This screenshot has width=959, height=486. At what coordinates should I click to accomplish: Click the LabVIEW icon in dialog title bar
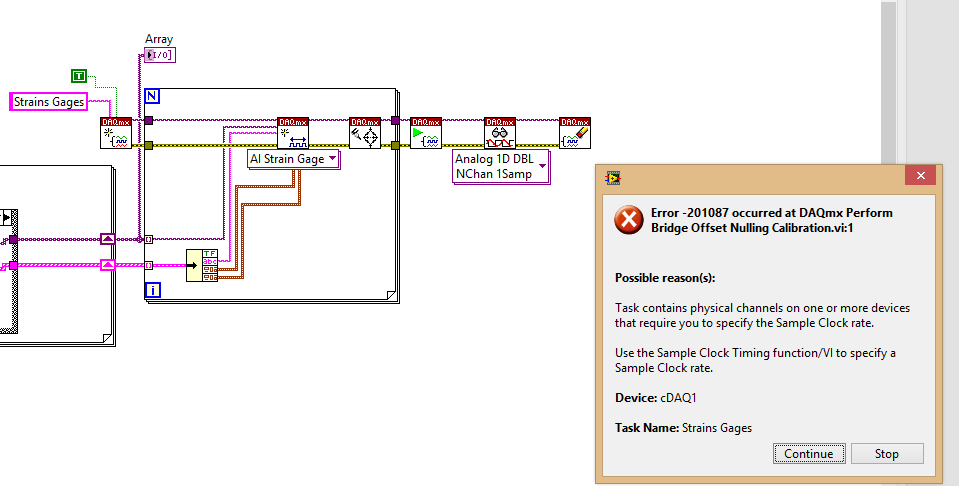tap(612, 177)
